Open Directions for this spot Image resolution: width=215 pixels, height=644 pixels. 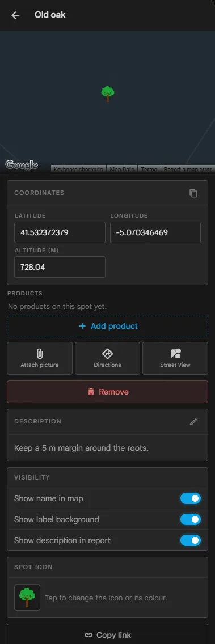click(x=107, y=358)
